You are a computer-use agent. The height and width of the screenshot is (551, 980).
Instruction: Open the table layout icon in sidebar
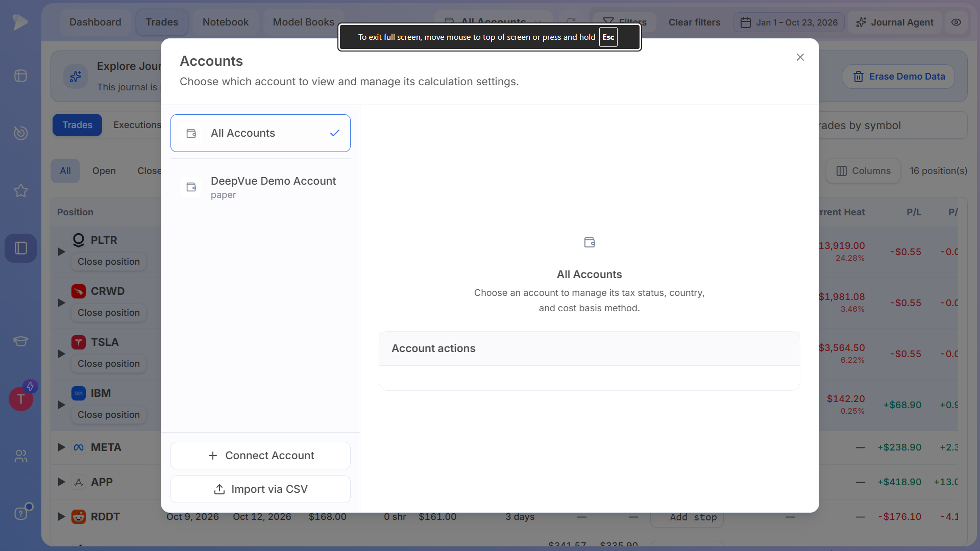(20, 76)
